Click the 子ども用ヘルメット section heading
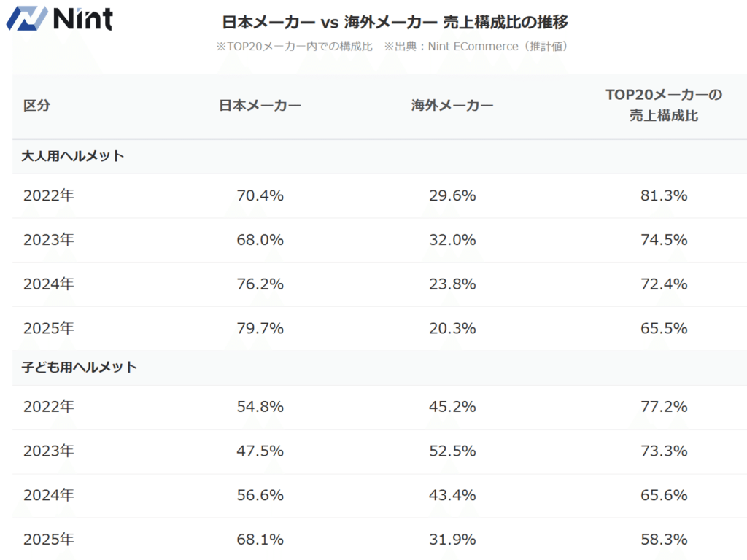The image size is (747, 560). tap(80, 367)
